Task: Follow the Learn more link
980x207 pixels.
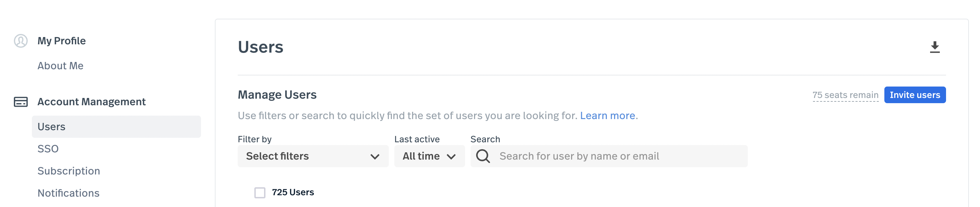Action: click(607, 116)
